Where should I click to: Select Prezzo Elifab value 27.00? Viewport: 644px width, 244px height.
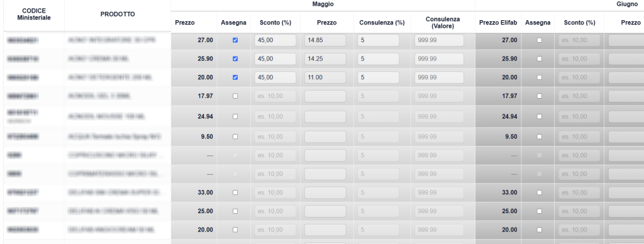pos(509,40)
